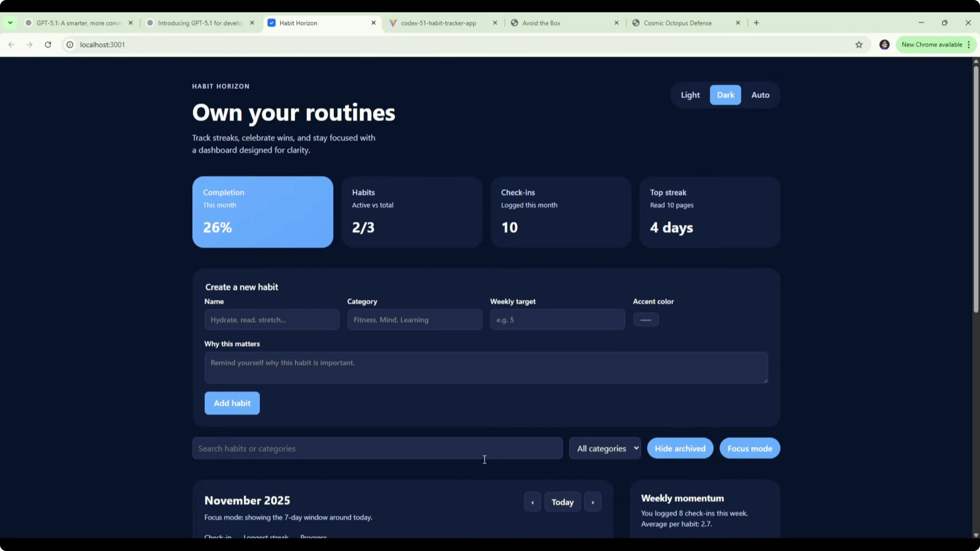
Task: Reload the page with the refresh icon
Action: (48, 44)
